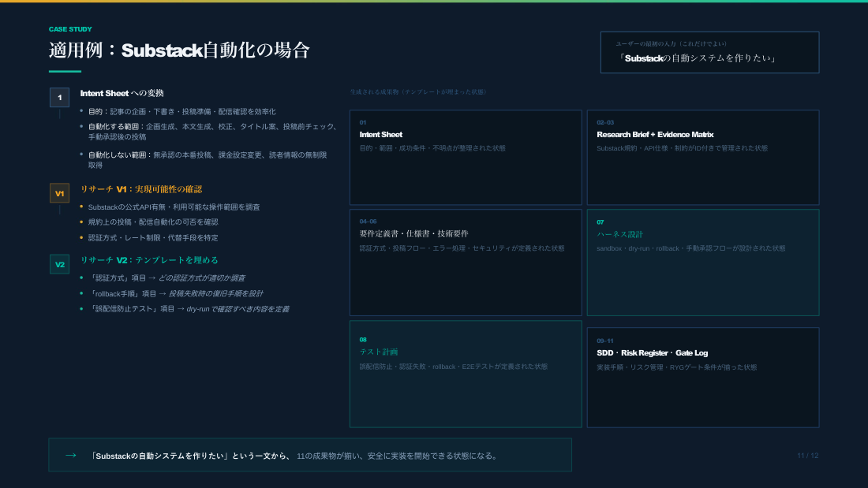Click the user input box 「Substackの自動システムを作りたい」
Viewport: 868px width, 488px height.
click(x=709, y=53)
